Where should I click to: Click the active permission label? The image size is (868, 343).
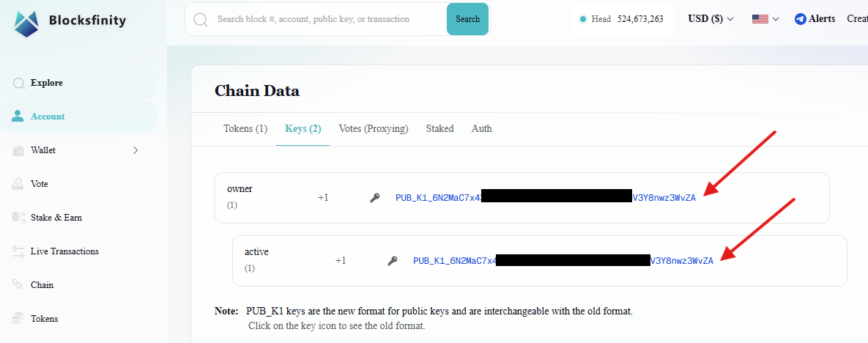point(256,252)
